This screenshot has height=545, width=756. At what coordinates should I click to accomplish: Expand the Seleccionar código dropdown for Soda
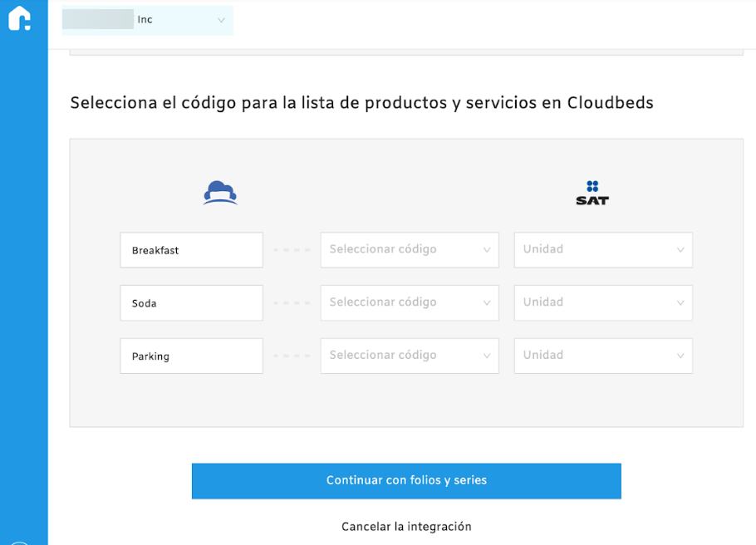tap(410, 303)
